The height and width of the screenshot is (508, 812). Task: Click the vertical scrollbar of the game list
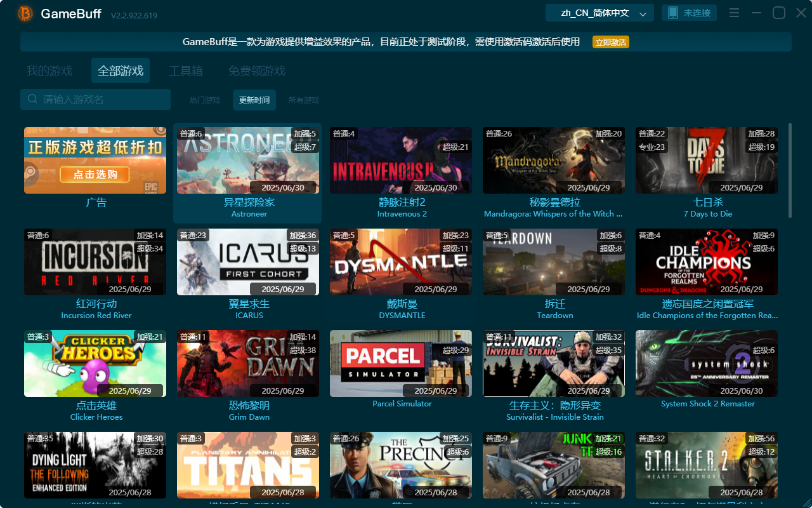pyautogui.click(x=790, y=170)
